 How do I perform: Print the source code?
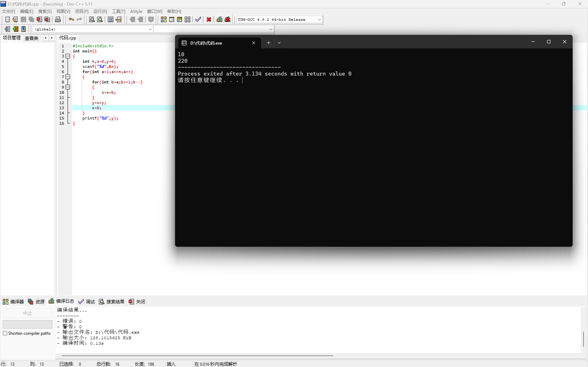(58, 20)
